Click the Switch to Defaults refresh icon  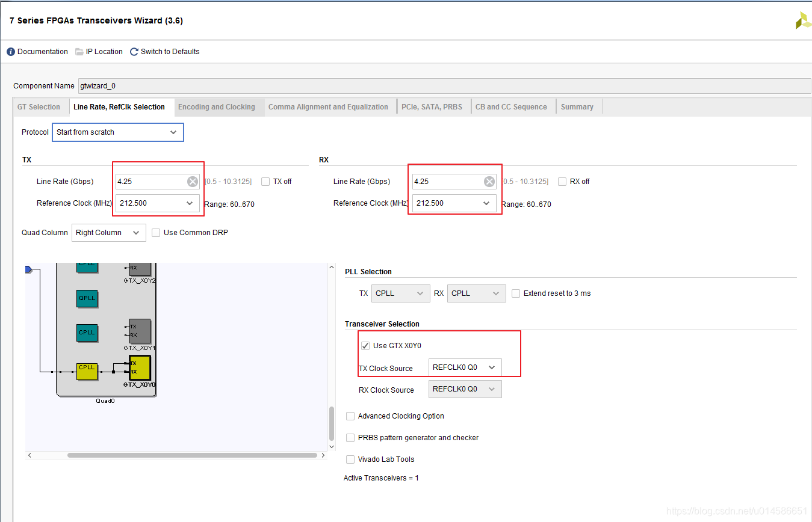click(134, 52)
